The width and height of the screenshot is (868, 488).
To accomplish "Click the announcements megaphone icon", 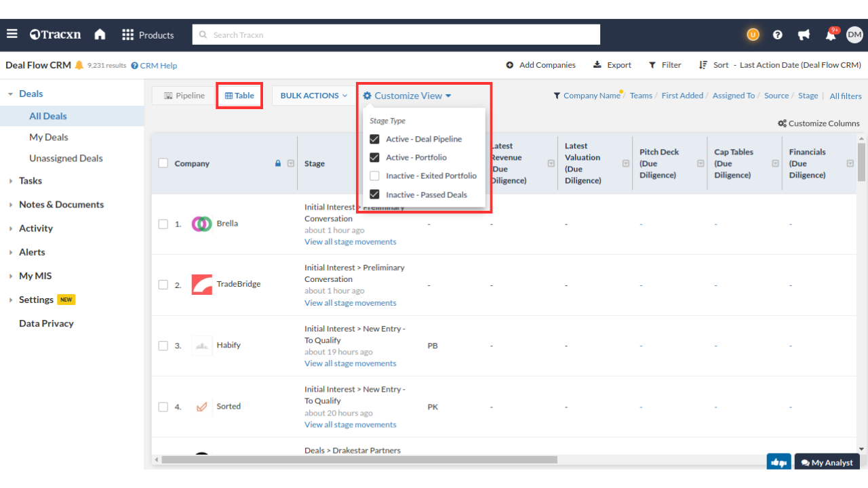I will 804,35.
